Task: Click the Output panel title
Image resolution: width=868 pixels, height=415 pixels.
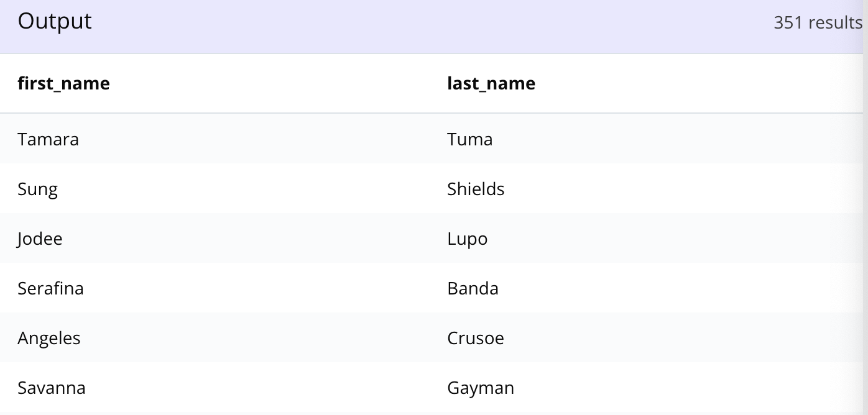Action: [55, 21]
